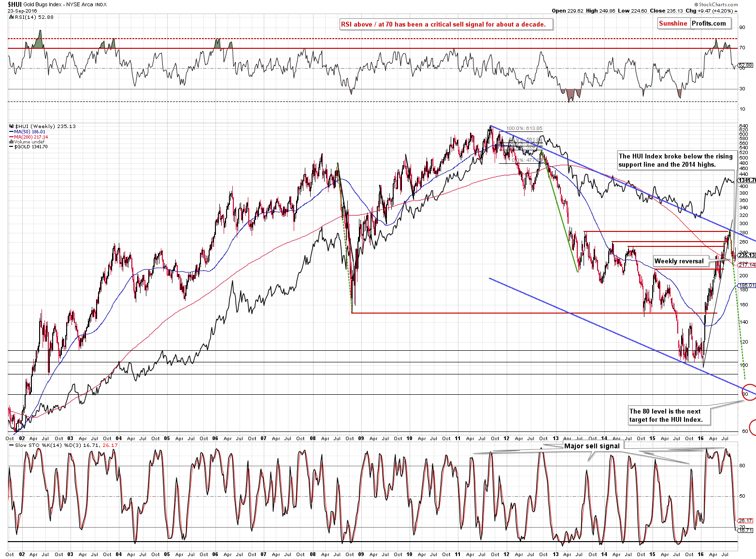Click the RSI(14) indicator icon
The image size is (756, 559).
point(11,17)
